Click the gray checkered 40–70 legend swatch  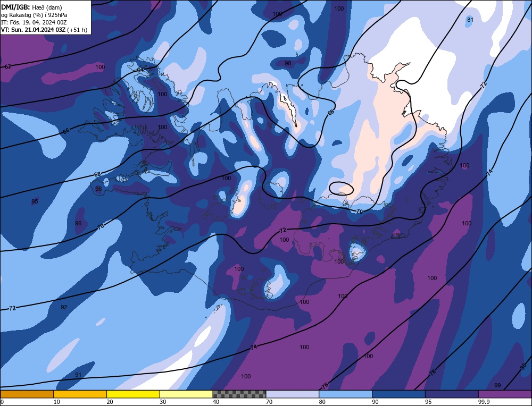point(239,394)
